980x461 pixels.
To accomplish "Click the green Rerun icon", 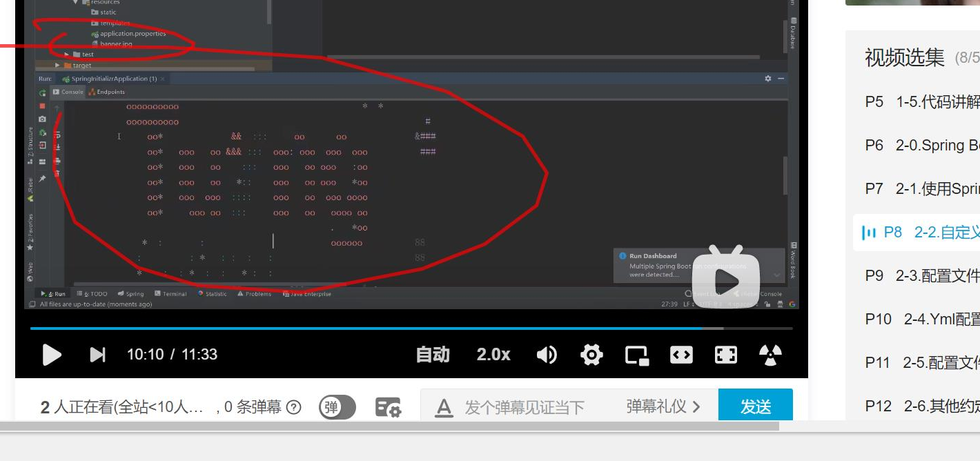I will pyautogui.click(x=42, y=92).
